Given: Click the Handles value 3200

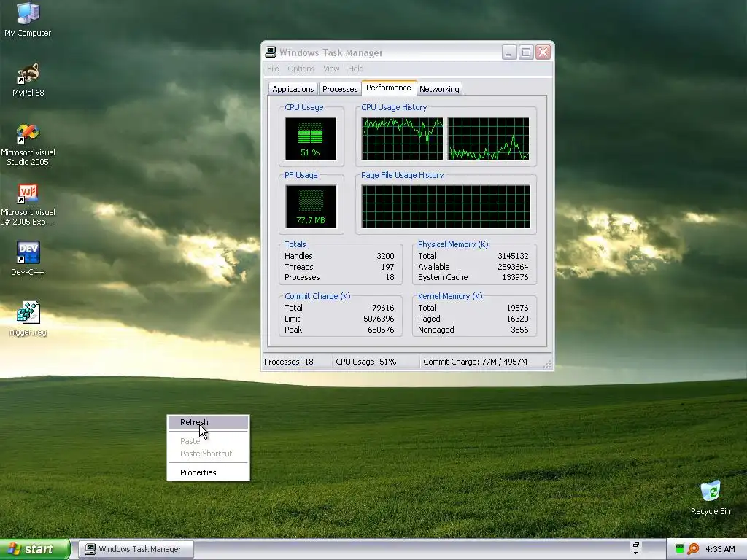Looking at the screenshot, I should pyautogui.click(x=385, y=256).
